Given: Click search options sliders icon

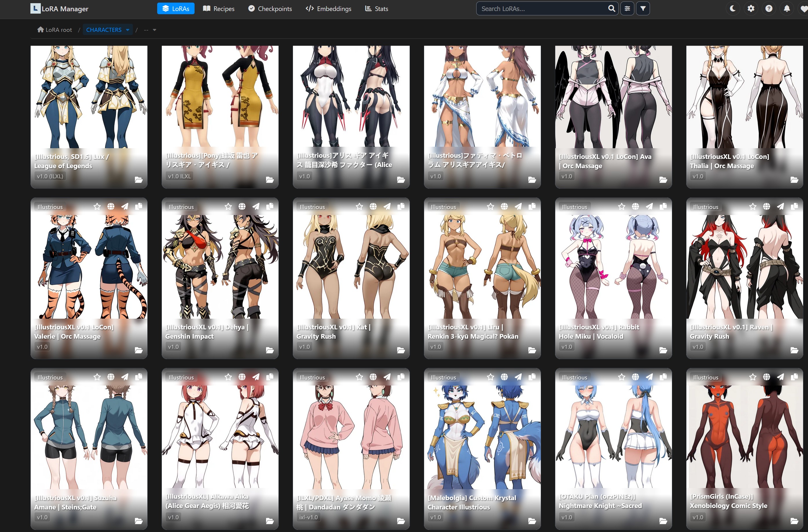Looking at the screenshot, I should (627, 8).
